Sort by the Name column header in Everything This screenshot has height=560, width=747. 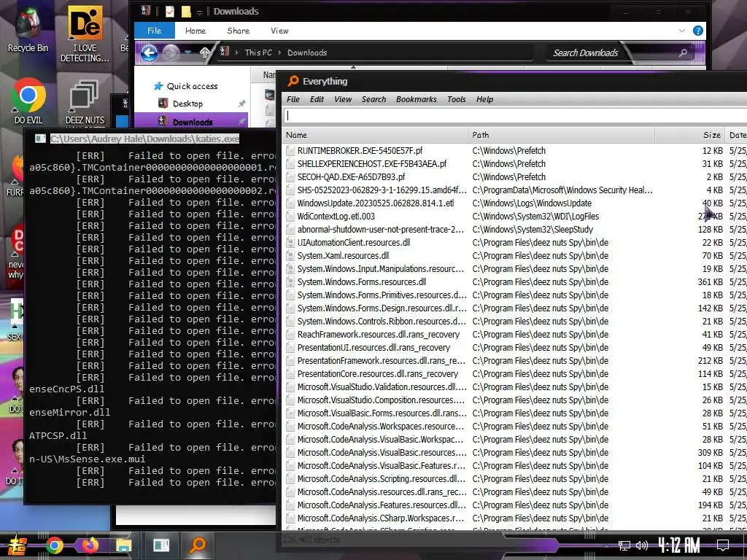tap(376, 135)
